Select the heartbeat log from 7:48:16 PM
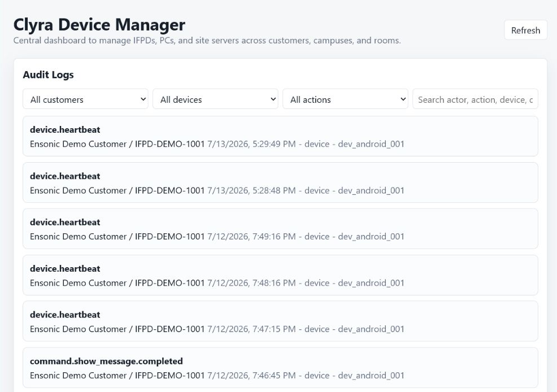 [x=280, y=275]
